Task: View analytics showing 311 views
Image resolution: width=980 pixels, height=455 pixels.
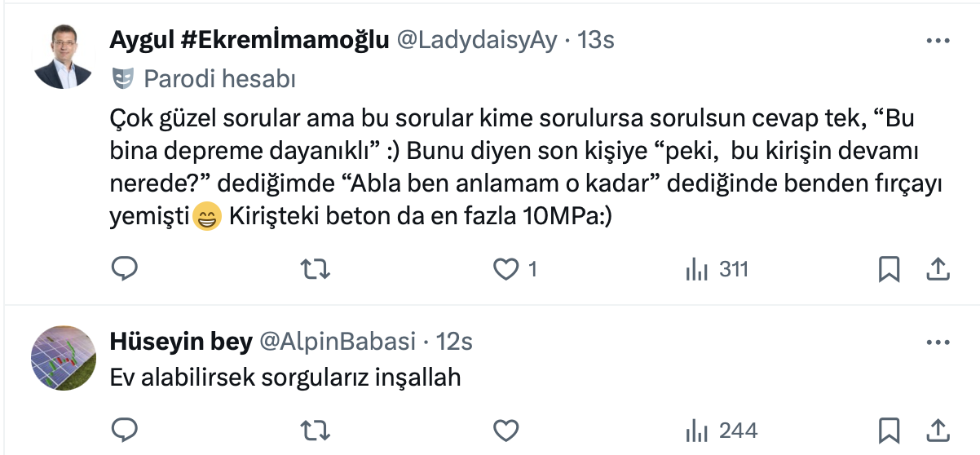Action: click(x=717, y=268)
